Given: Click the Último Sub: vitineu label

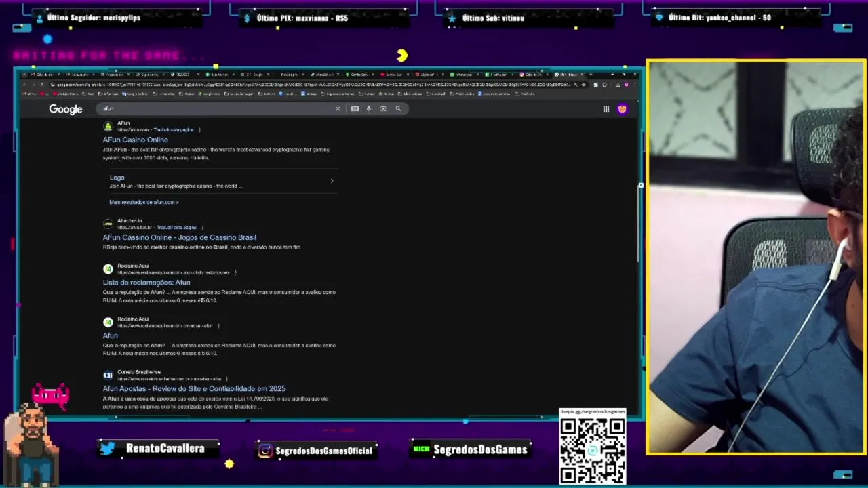Looking at the screenshot, I should pyautogui.click(x=493, y=18).
